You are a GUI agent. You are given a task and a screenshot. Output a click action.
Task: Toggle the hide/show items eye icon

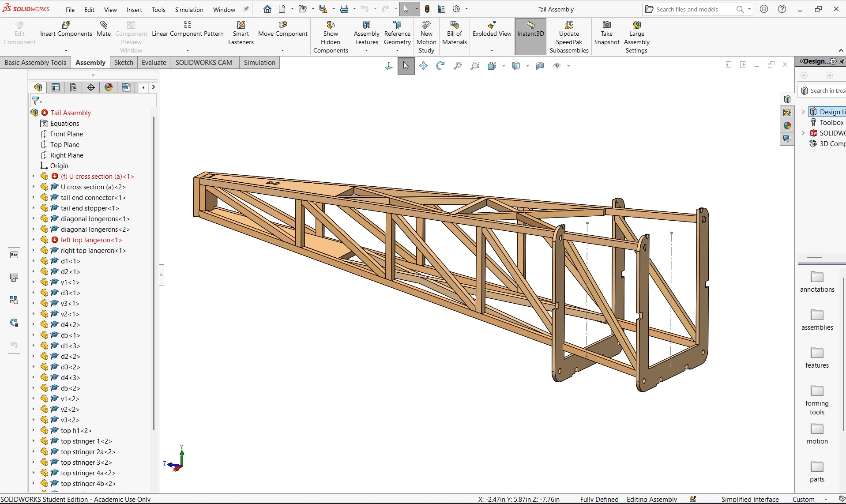(557, 66)
